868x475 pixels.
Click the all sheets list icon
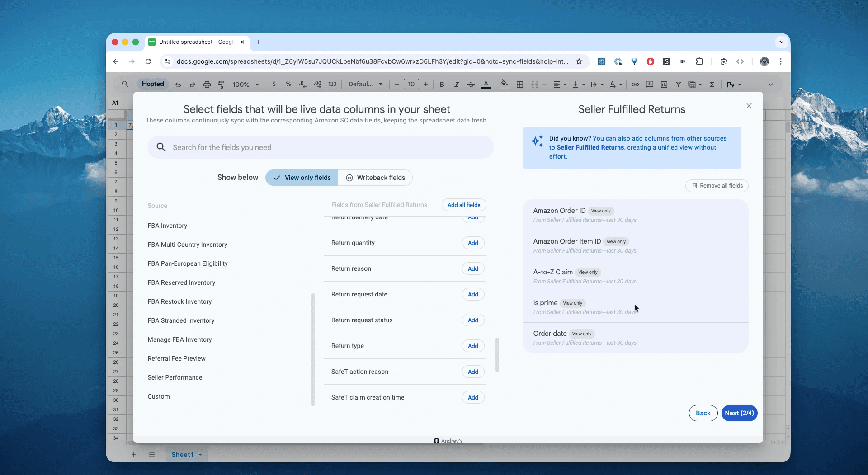pos(152,455)
